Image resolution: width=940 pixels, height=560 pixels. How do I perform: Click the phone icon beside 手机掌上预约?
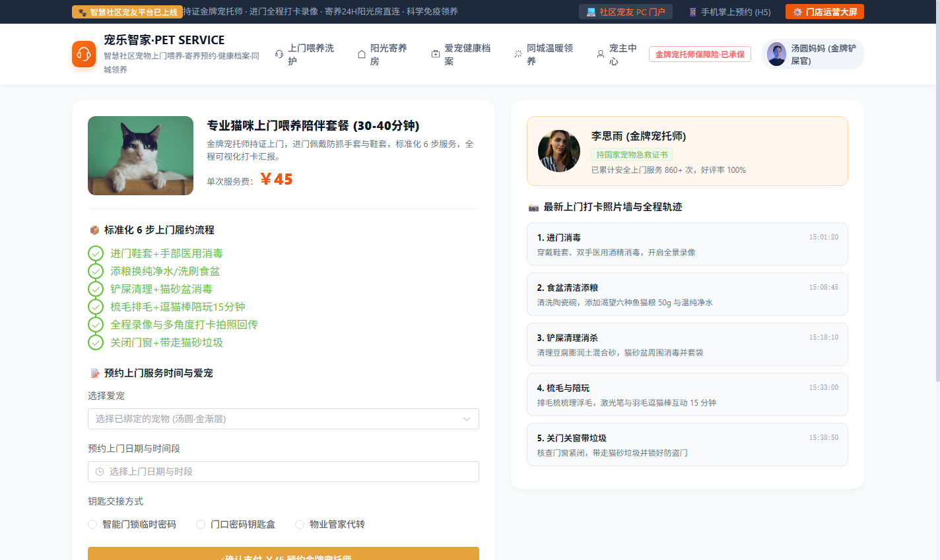pyautogui.click(x=692, y=12)
